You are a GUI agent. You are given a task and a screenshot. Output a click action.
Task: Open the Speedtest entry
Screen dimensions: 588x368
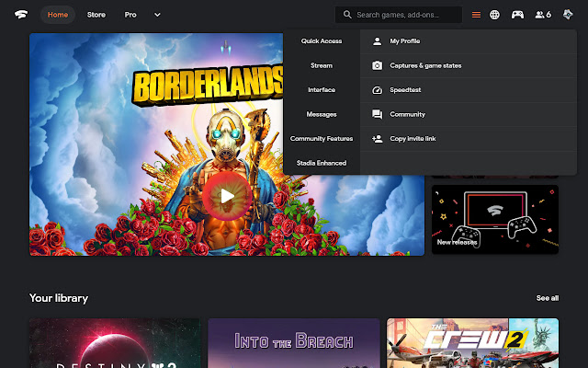[x=469, y=90]
